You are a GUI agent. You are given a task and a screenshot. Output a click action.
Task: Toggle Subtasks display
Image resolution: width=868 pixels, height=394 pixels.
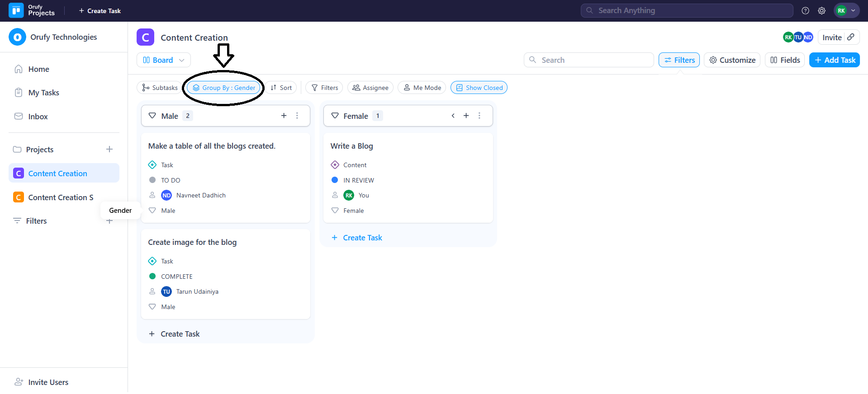pos(160,88)
